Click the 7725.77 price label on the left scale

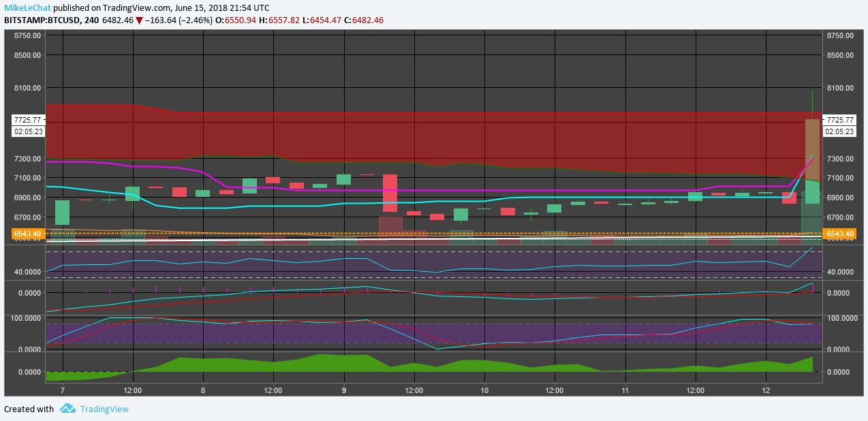coord(29,119)
